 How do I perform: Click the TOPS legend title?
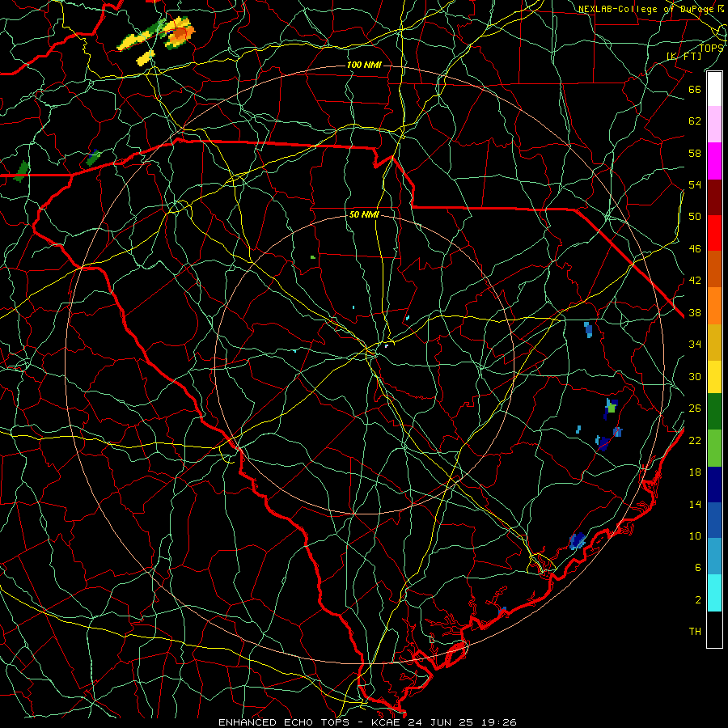coord(711,48)
